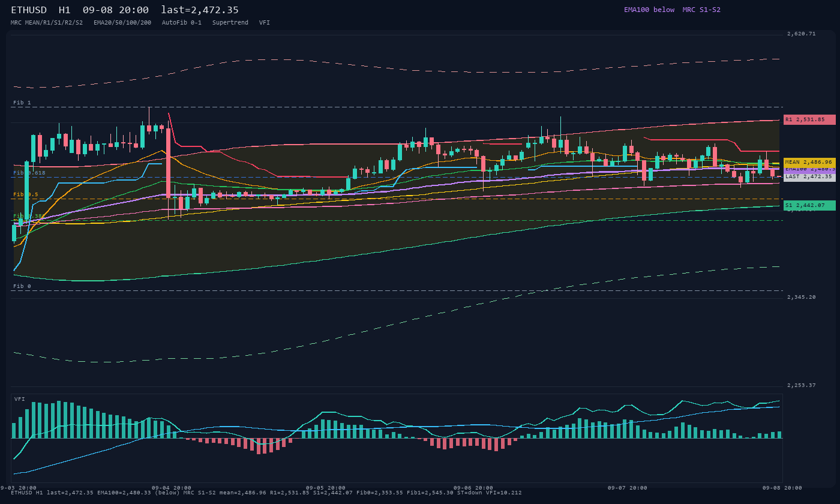Click the 'Fib 1' level label
840x504 pixels.
coord(22,103)
